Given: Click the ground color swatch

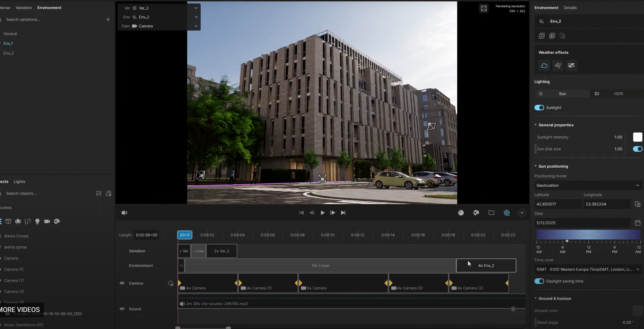Looking at the screenshot, I should pyautogui.click(x=638, y=311).
